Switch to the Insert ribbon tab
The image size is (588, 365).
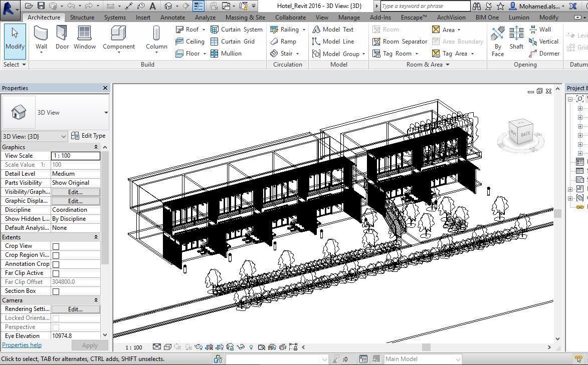[x=143, y=17]
